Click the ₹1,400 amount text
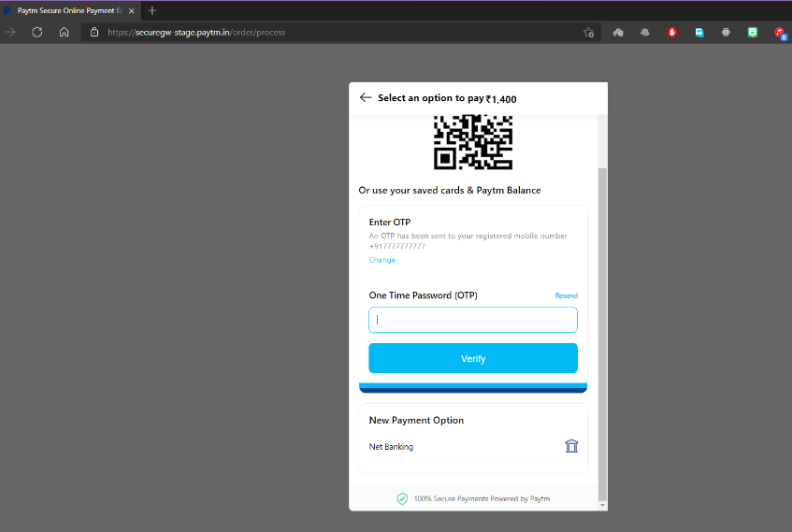 [x=501, y=99]
